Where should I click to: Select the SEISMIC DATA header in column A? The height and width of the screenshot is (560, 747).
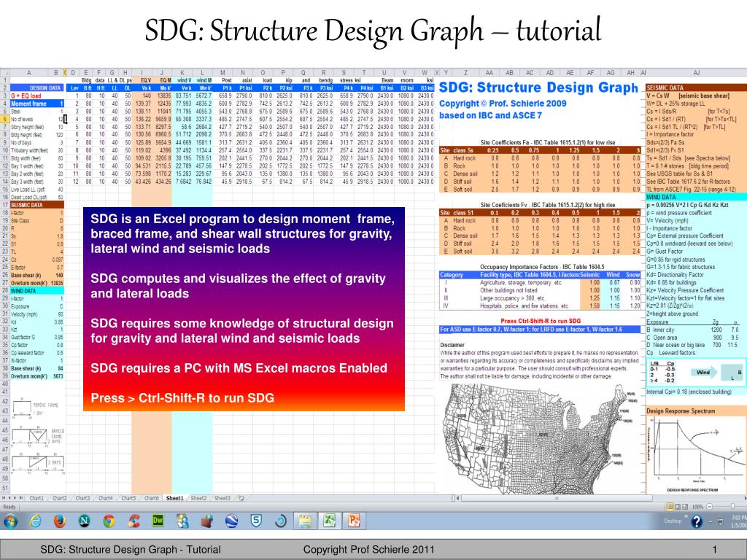click(36, 205)
